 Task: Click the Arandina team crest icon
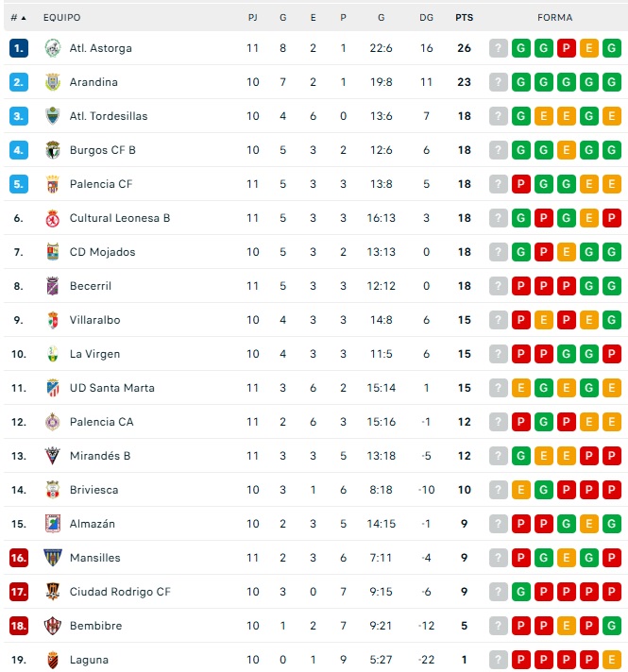pos(53,82)
